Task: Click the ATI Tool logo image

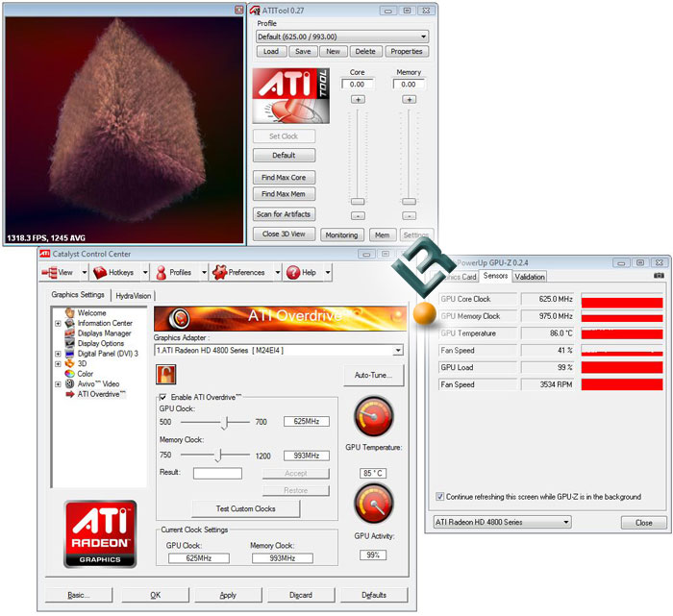Action: pyautogui.click(x=290, y=96)
